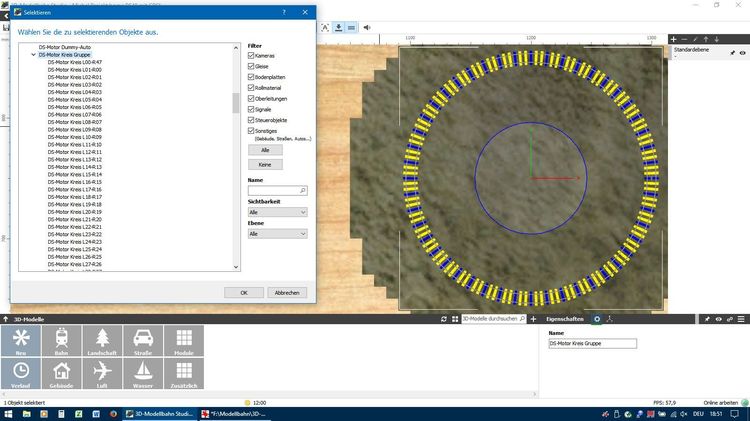This screenshot has height=421, width=750.
Task: Click the 3D-Modelle durchsuchen search field
Action: (x=494, y=319)
